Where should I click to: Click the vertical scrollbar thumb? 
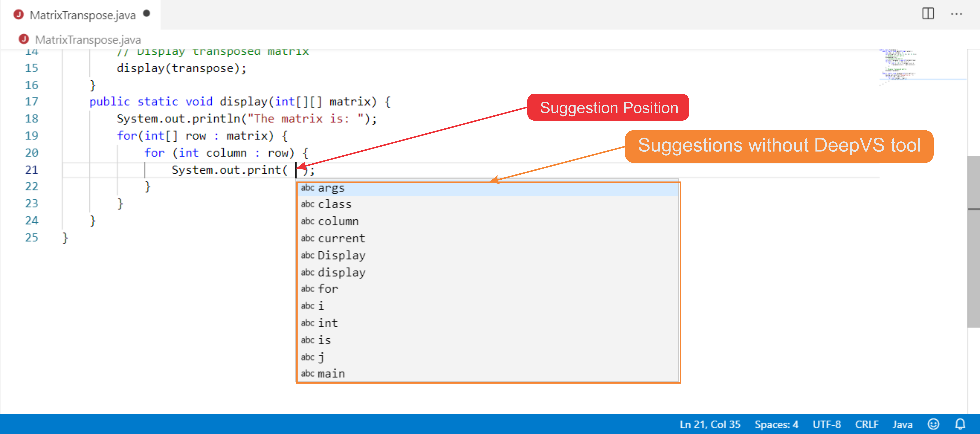tap(974, 242)
